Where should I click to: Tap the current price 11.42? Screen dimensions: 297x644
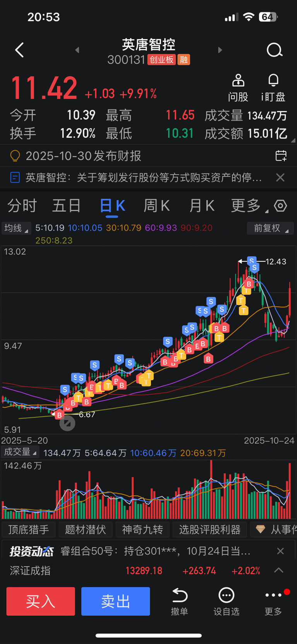(x=44, y=88)
